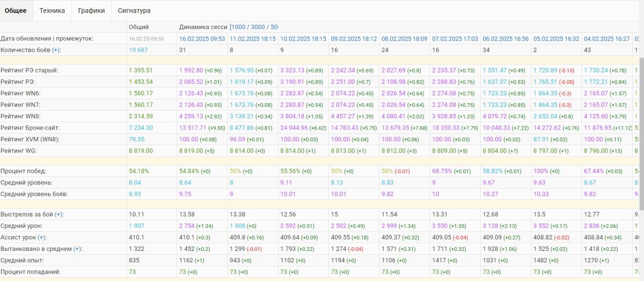The width and height of the screenshot is (644, 281).
Task: Click the Рейтинг РЭ старый row label
Action: pyautogui.click(x=29, y=70)
